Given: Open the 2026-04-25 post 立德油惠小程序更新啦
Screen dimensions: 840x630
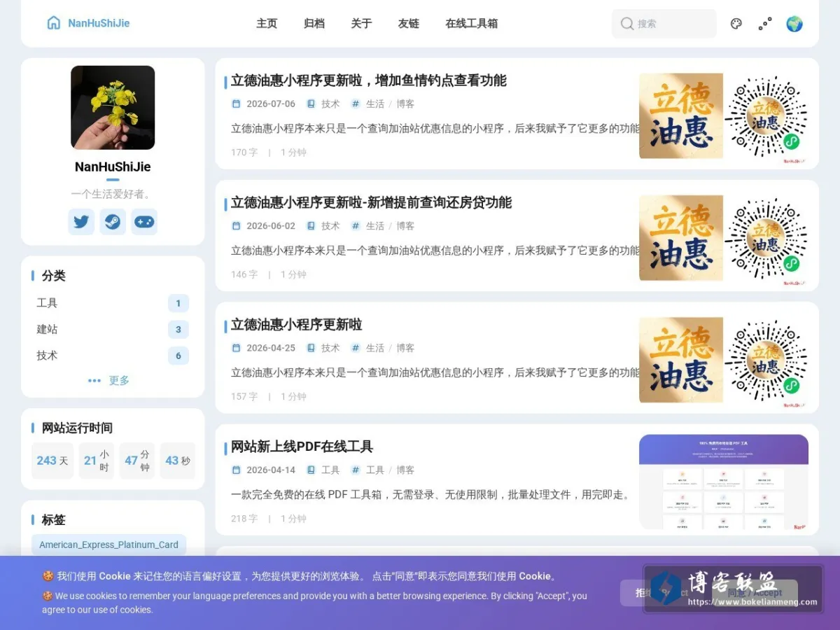Looking at the screenshot, I should [297, 325].
